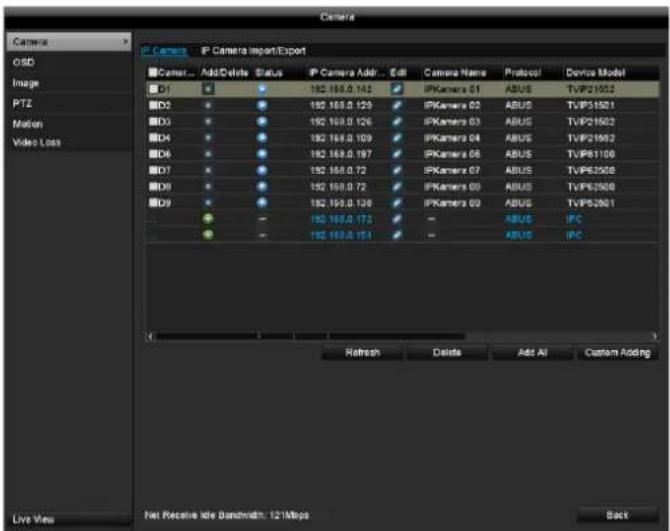Click the Camera Name column header
670x531 pixels.
click(455, 73)
